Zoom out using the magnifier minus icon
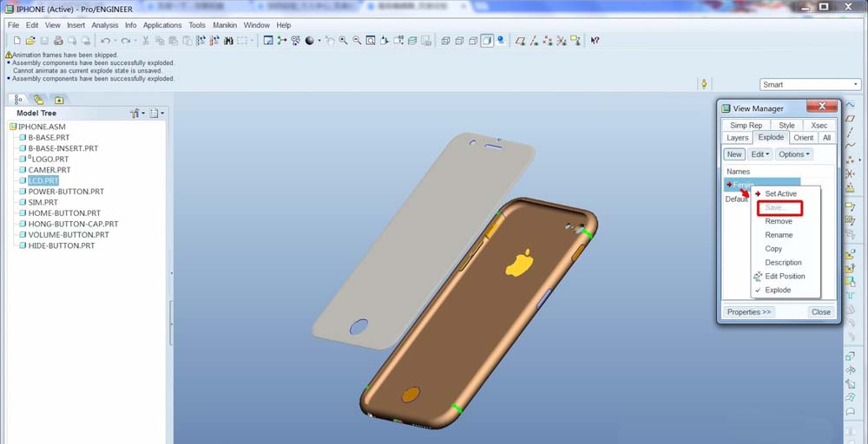This screenshot has width=868, height=444. coord(357,41)
